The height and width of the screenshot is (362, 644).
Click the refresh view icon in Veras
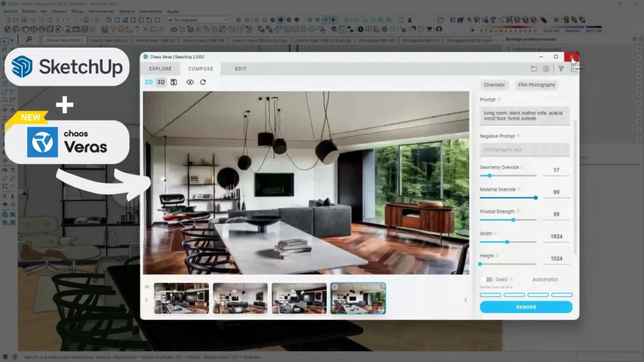point(203,82)
